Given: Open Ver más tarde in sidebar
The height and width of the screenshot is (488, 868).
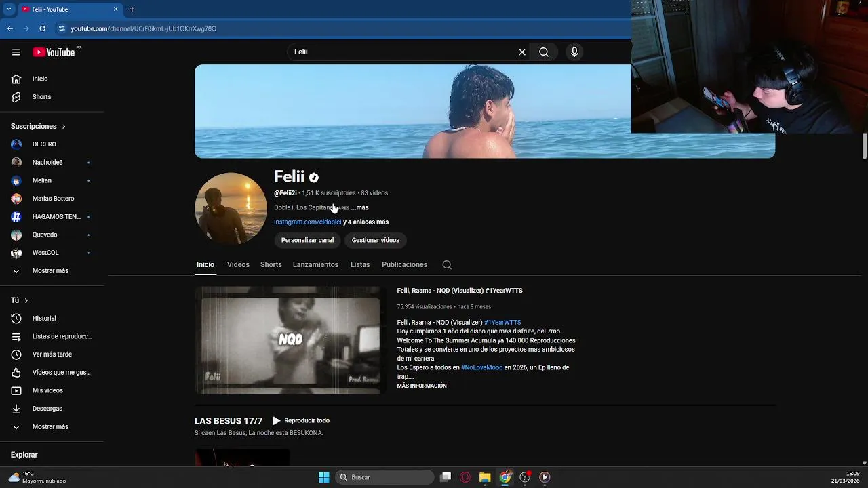Looking at the screenshot, I should (x=52, y=354).
